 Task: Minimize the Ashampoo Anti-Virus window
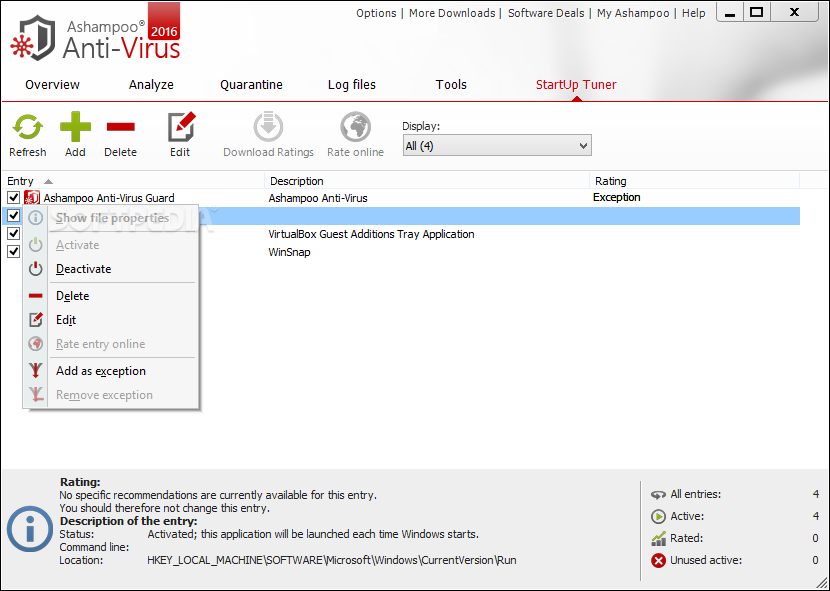pyautogui.click(x=731, y=13)
